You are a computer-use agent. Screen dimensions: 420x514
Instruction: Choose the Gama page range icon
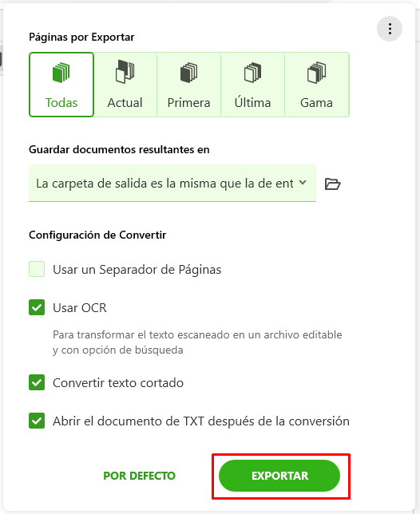click(x=316, y=73)
